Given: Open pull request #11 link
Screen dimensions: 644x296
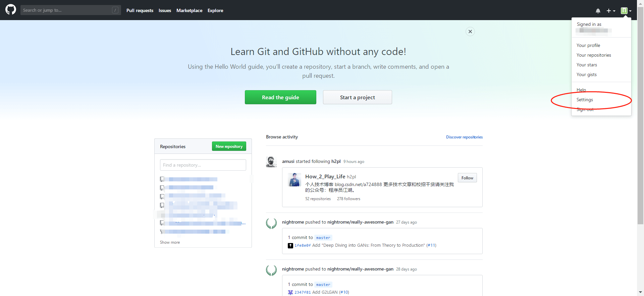Looking at the screenshot, I should [431, 245].
